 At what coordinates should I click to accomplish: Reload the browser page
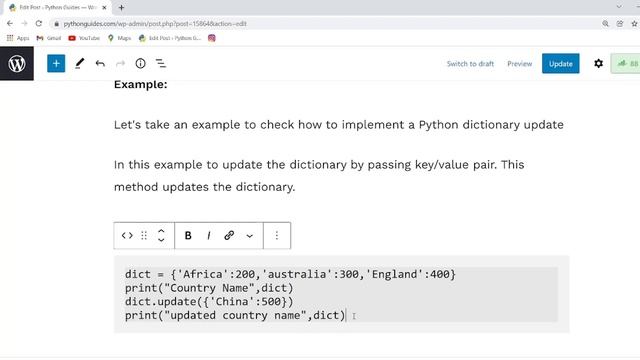pyautogui.click(x=39, y=24)
